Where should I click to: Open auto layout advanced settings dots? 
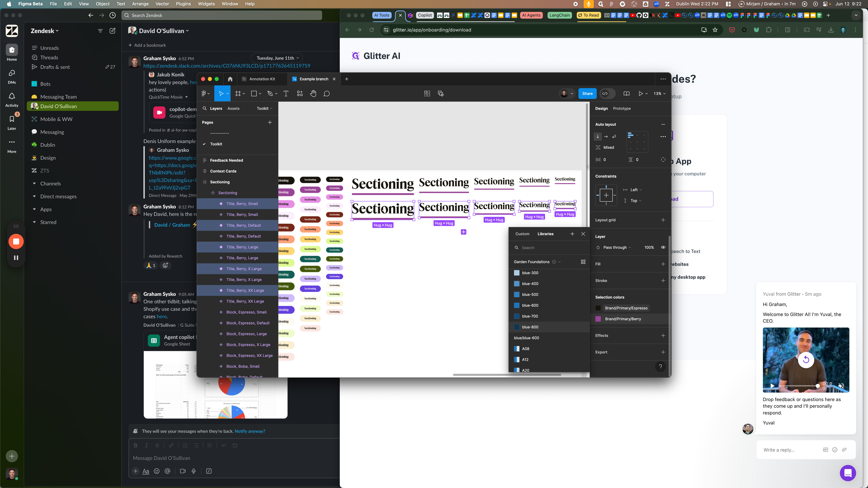click(663, 136)
